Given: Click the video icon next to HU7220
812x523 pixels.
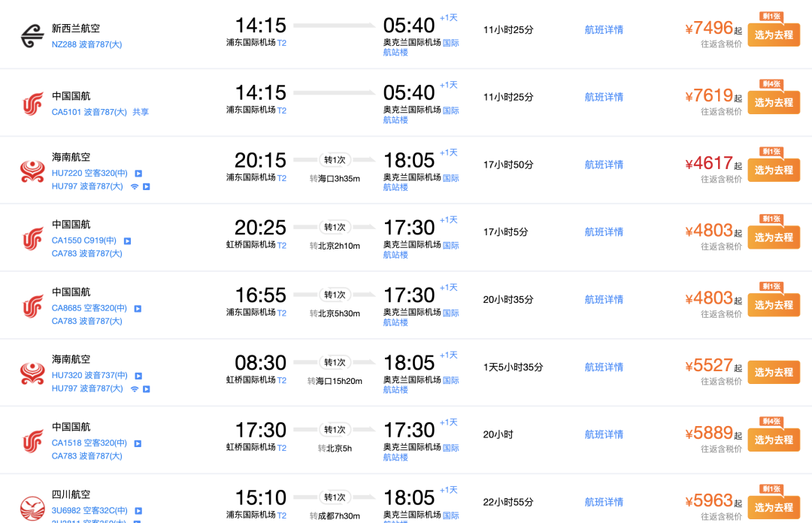Looking at the screenshot, I should pos(138,174).
